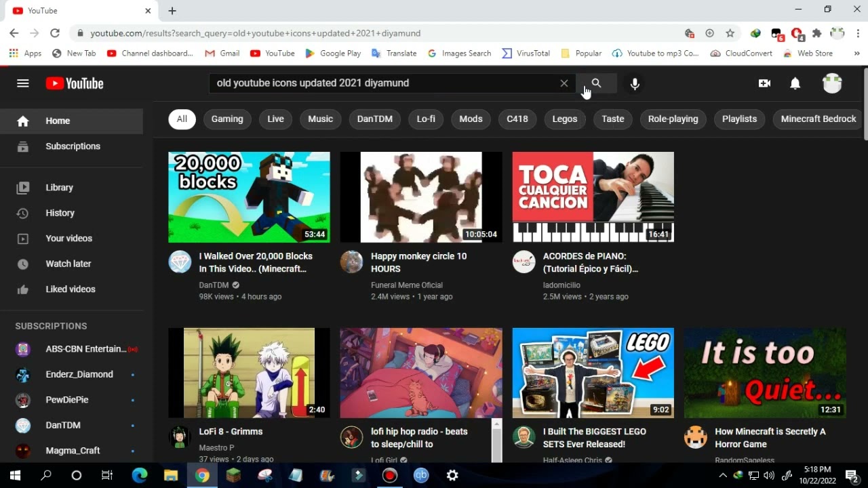The height and width of the screenshot is (488, 868).
Task: Open the It is too Quiet thumbnail
Action: 765,373
